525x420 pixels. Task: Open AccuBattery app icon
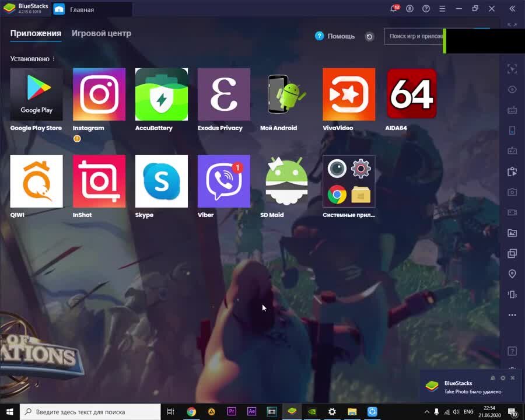pos(162,94)
